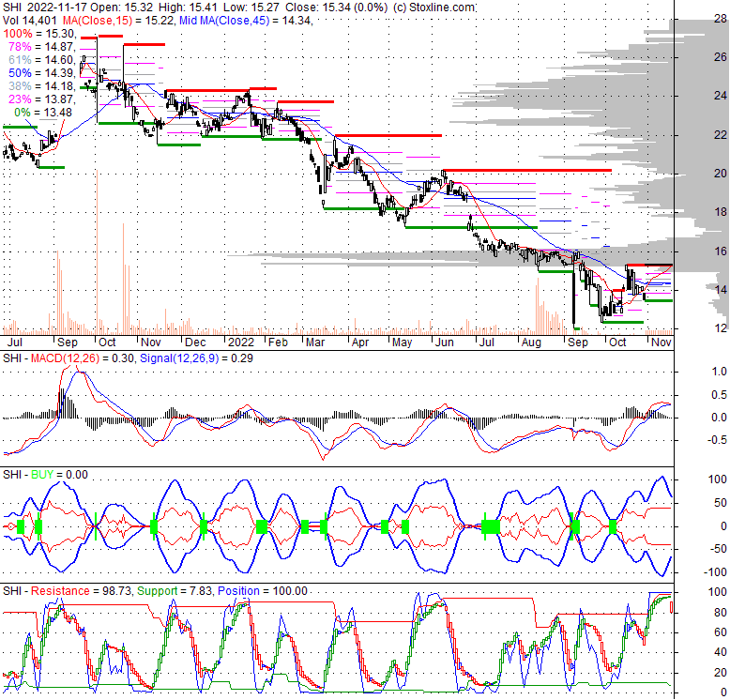Click the 'Open: 15.32' value
This screenshot has height=700, width=730.
click(x=122, y=8)
